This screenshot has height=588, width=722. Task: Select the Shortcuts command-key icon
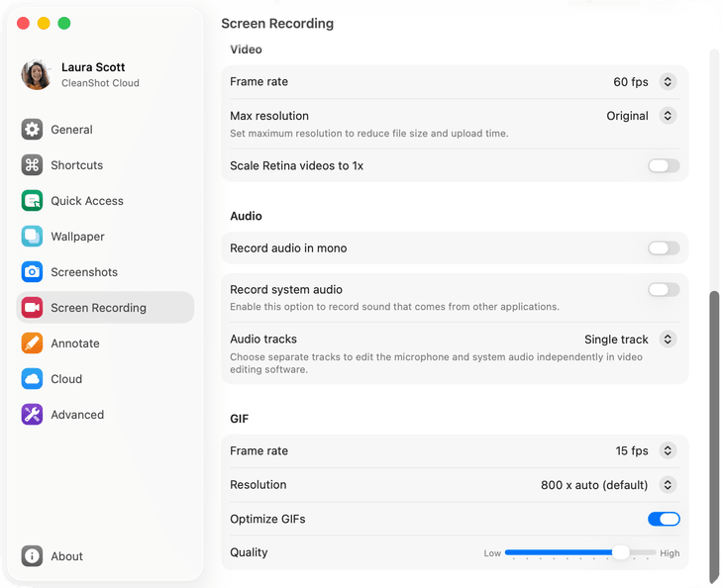pos(32,164)
